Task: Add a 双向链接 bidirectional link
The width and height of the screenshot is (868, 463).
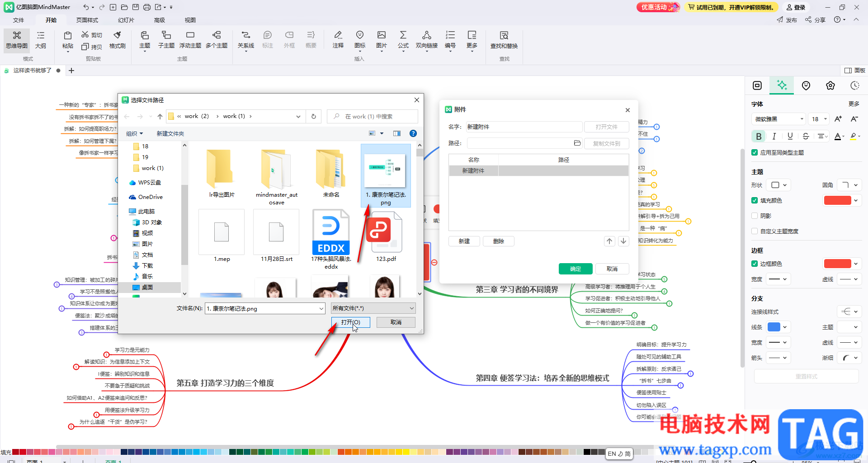Action: point(427,40)
